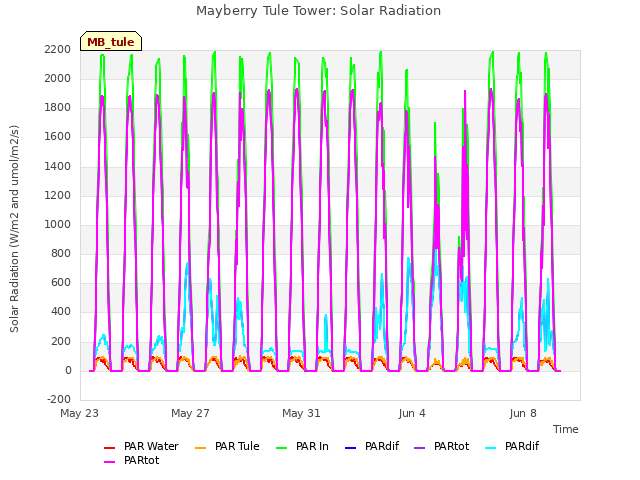The width and height of the screenshot is (640, 480).
Task: Click the cyan PARdif legend color swatch
Action: pyautogui.click(x=491, y=448)
